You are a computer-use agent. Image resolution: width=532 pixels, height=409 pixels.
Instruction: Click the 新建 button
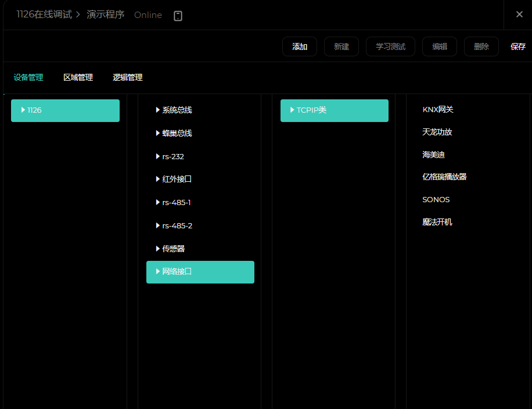(342, 46)
